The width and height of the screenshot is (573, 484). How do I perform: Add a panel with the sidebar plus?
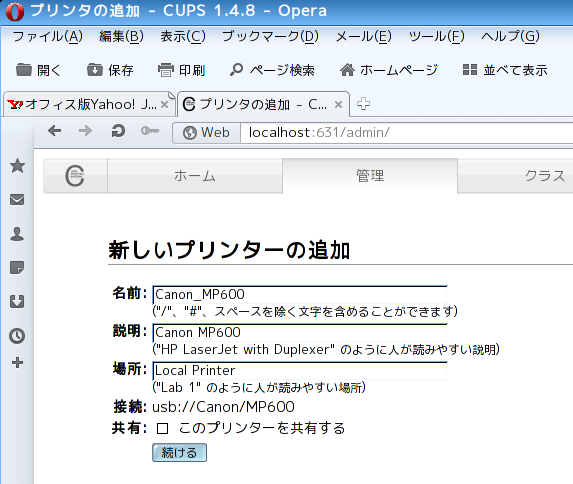[17, 363]
